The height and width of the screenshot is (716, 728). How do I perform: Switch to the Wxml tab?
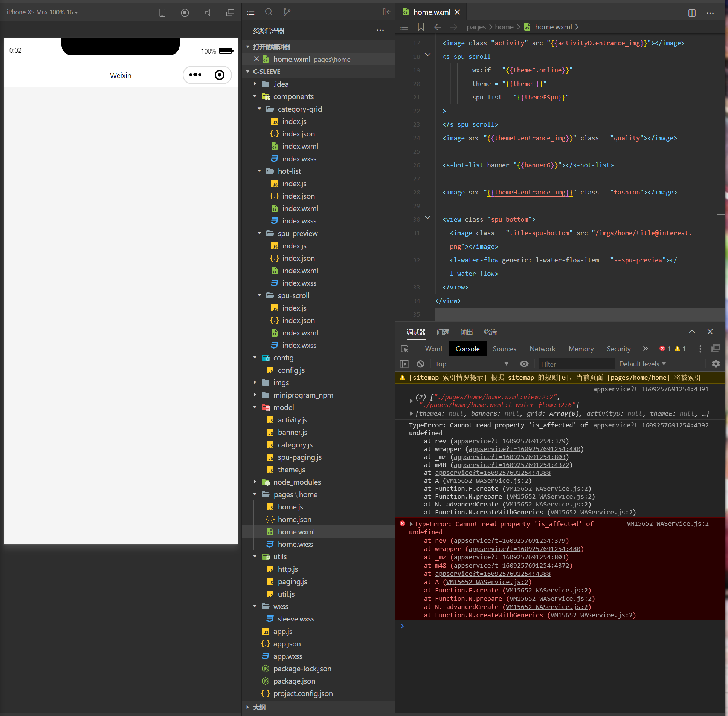pos(433,349)
